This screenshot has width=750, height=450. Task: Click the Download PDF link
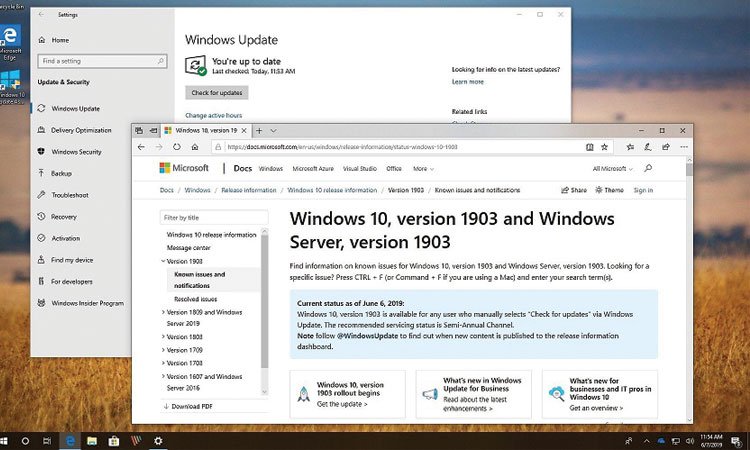tap(190, 406)
